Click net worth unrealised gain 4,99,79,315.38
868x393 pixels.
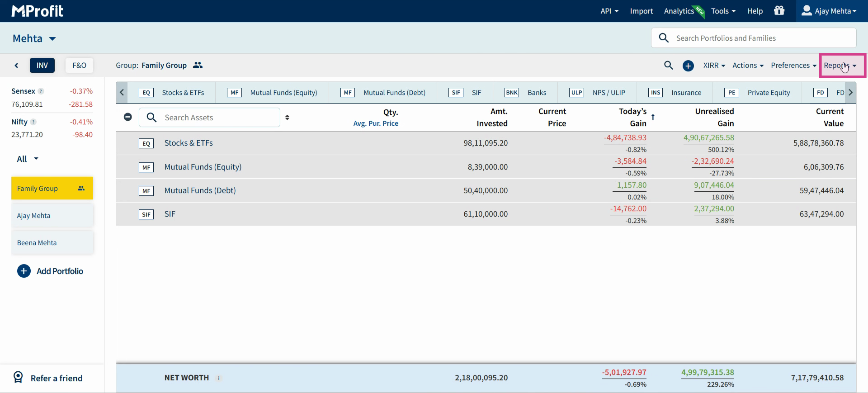coord(708,372)
